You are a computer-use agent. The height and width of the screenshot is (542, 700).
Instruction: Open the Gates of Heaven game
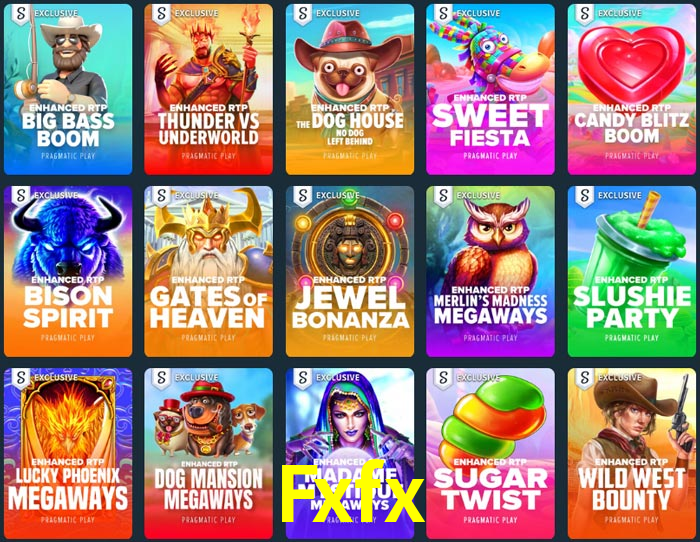(x=208, y=271)
